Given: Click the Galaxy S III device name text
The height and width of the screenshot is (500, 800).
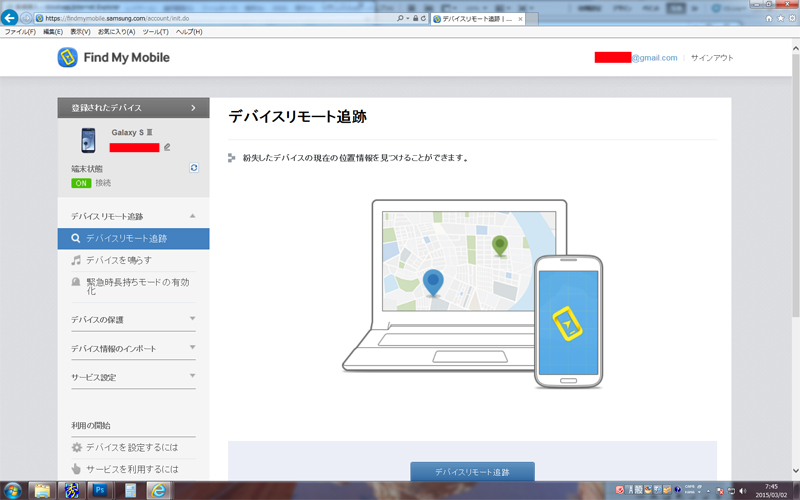Looking at the screenshot, I should tap(132, 132).
